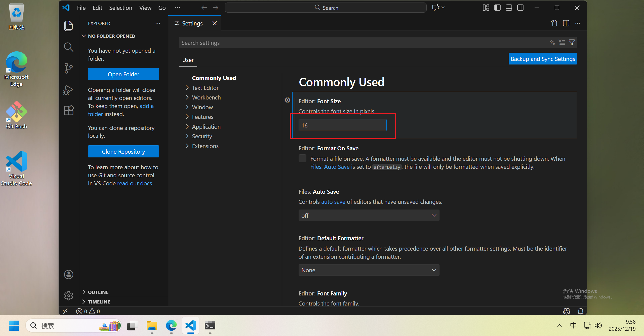
Task: Enable the Format On Save checkbox
Action: click(x=302, y=158)
